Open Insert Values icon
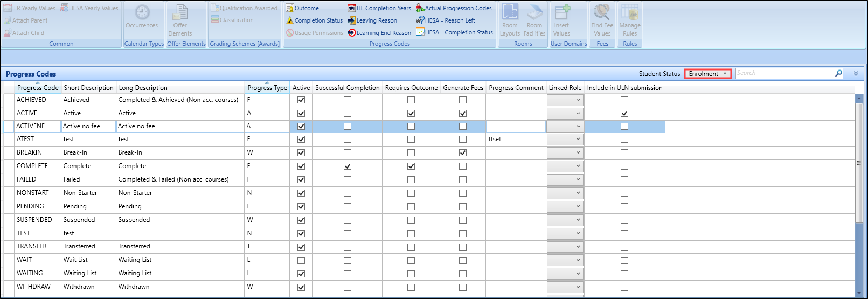The width and height of the screenshot is (868, 299). (562, 12)
